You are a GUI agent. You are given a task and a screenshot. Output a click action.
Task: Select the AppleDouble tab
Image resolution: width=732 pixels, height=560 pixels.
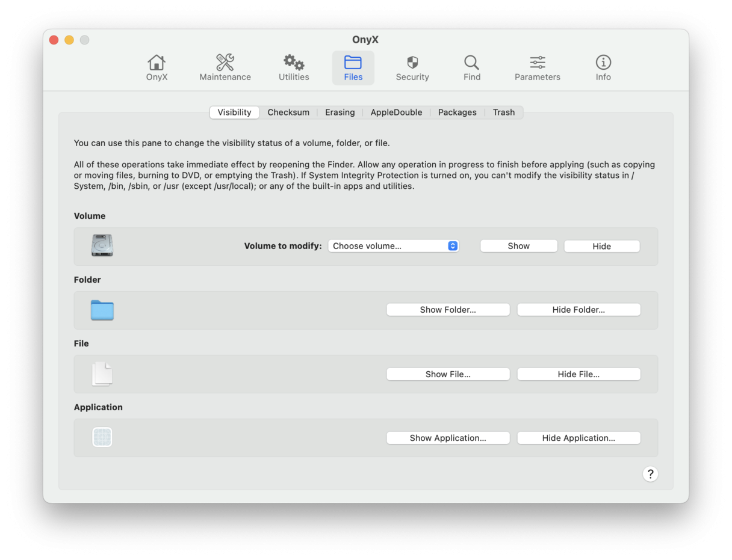coord(396,112)
